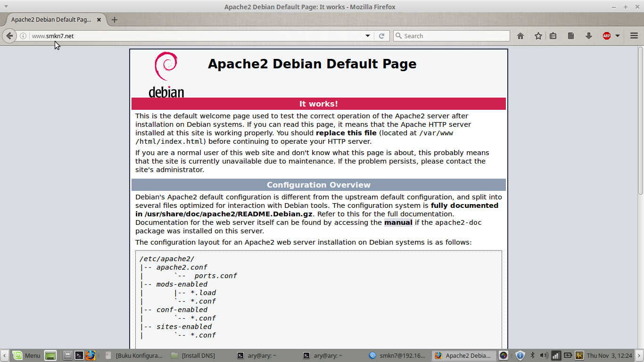Focus the Search input field
The height and width of the screenshot is (362, 644).
tap(452, 36)
